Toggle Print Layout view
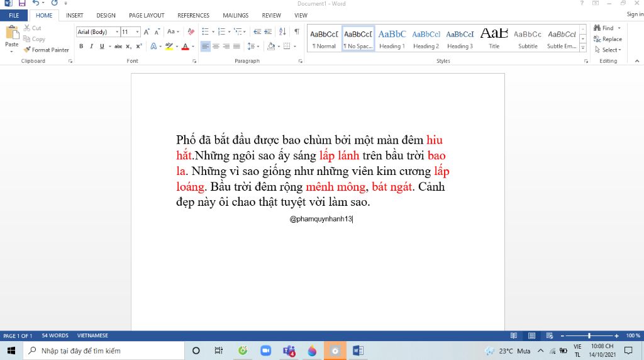 coord(532,335)
